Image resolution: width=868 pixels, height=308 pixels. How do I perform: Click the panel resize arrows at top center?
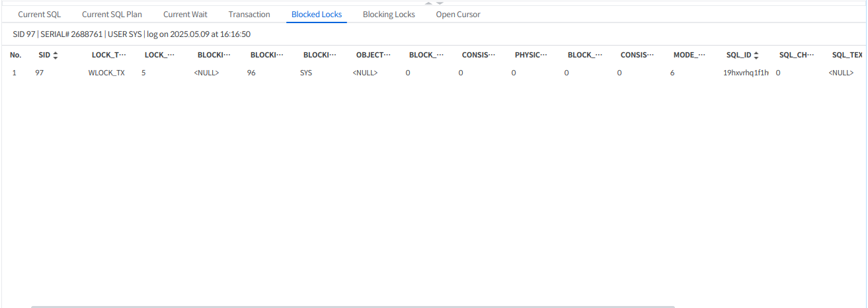434,3
